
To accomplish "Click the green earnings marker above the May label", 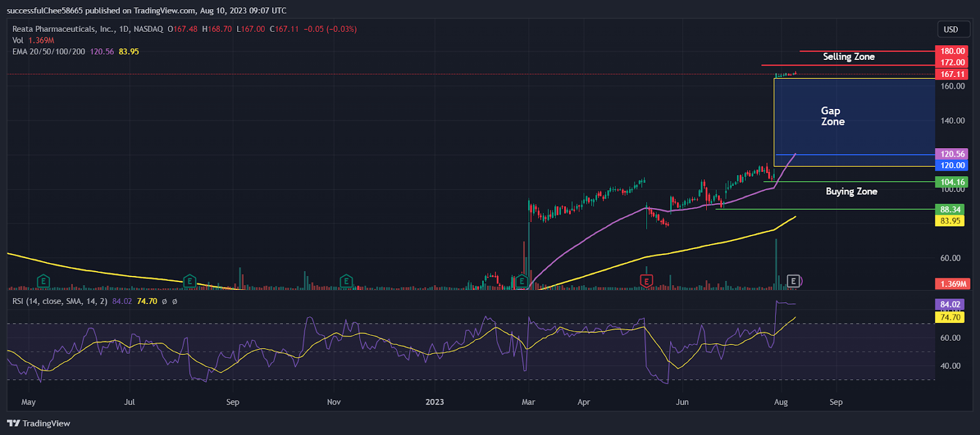I will pos(43,281).
